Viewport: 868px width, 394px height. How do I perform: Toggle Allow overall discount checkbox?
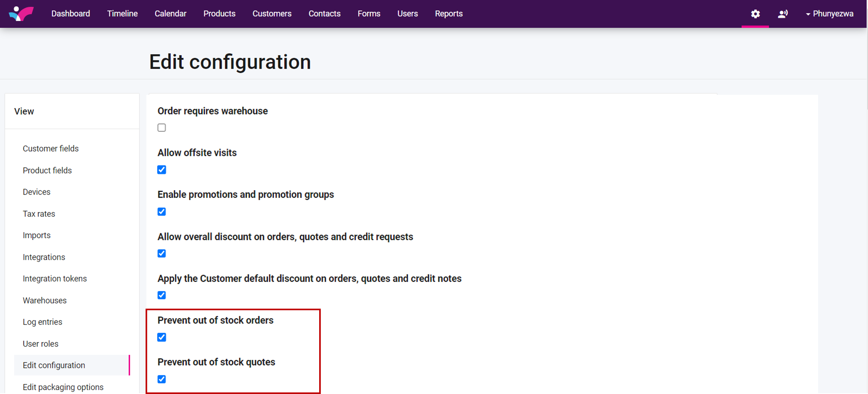point(161,253)
